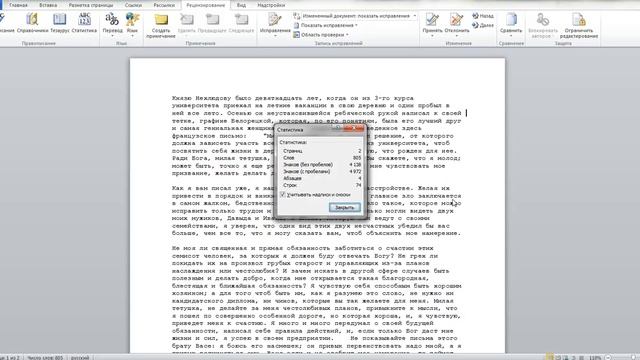The width and height of the screenshot is (640, 360).
Task: Expand the Область проверки arrow
Action: pos(347,35)
